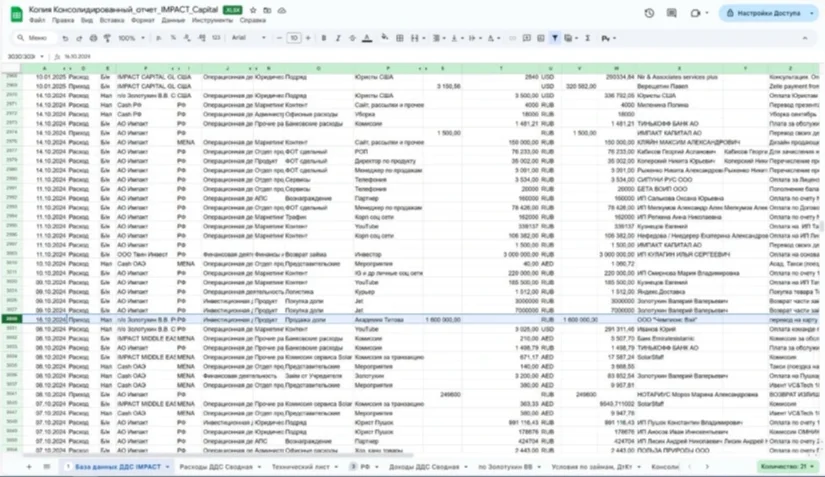Open the name box dropdown arrow
Screen dimensions: 825x477
(x=42, y=56)
